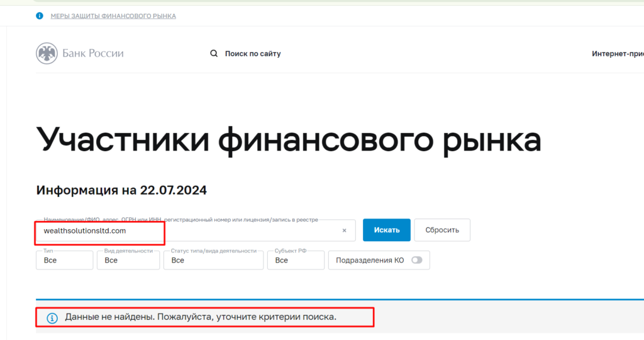
Task: Open the Интернет-приемная link at right
Action: pyautogui.click(x=618, y=54)
